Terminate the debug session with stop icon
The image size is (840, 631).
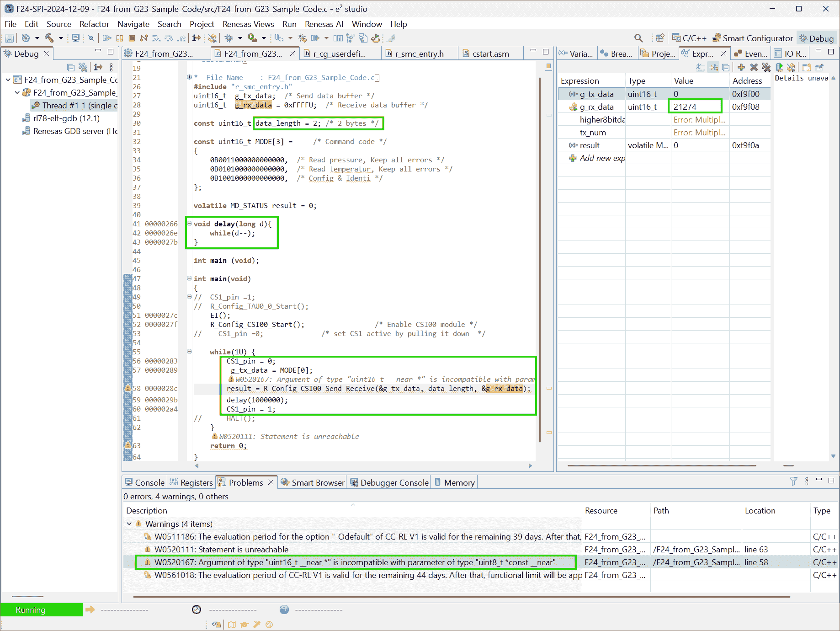[x=132, y=38]
